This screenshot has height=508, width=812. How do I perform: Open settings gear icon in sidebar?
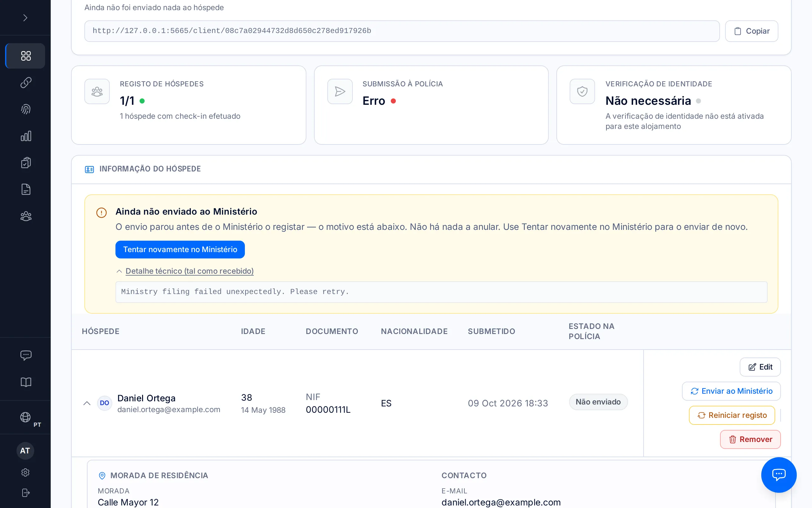[x=25, y=472]
